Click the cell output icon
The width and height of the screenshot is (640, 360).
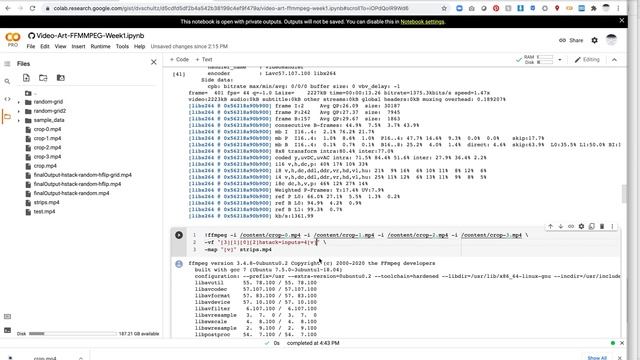click(x=179, y=264)
